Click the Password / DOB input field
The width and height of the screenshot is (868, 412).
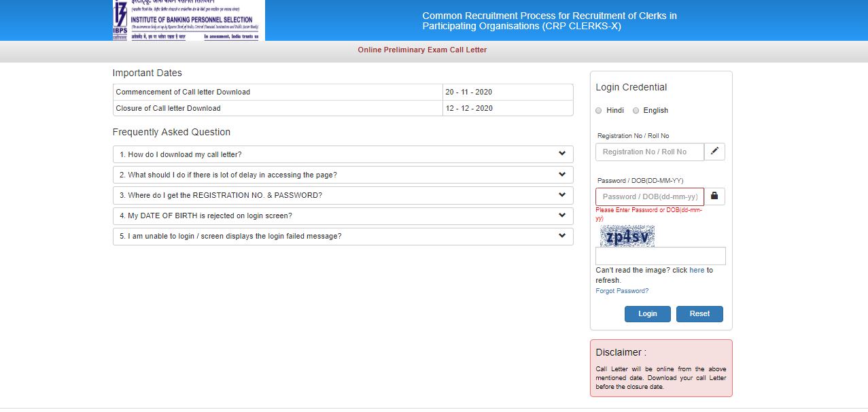649,196
